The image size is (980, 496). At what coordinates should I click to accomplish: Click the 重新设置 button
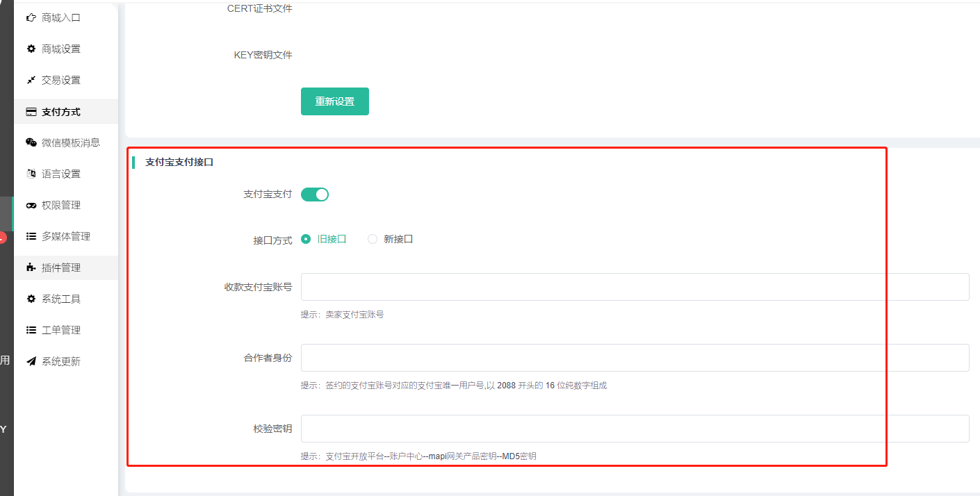[335, 101]
